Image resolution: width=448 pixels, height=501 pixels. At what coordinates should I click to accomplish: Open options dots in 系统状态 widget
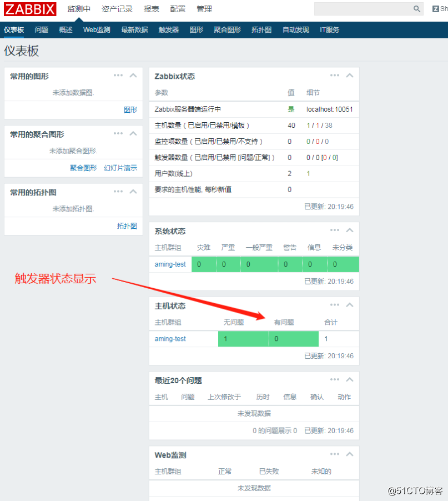pyautogui.click(x=335, y=230)
